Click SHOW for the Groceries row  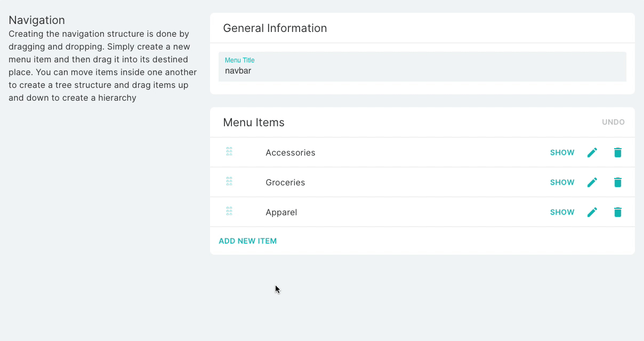(562, 182)
